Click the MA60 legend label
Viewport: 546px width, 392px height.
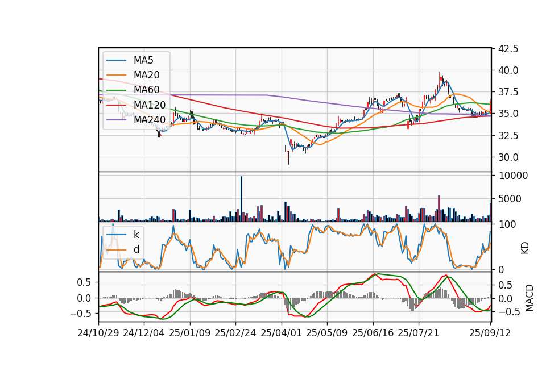[146, 90]
